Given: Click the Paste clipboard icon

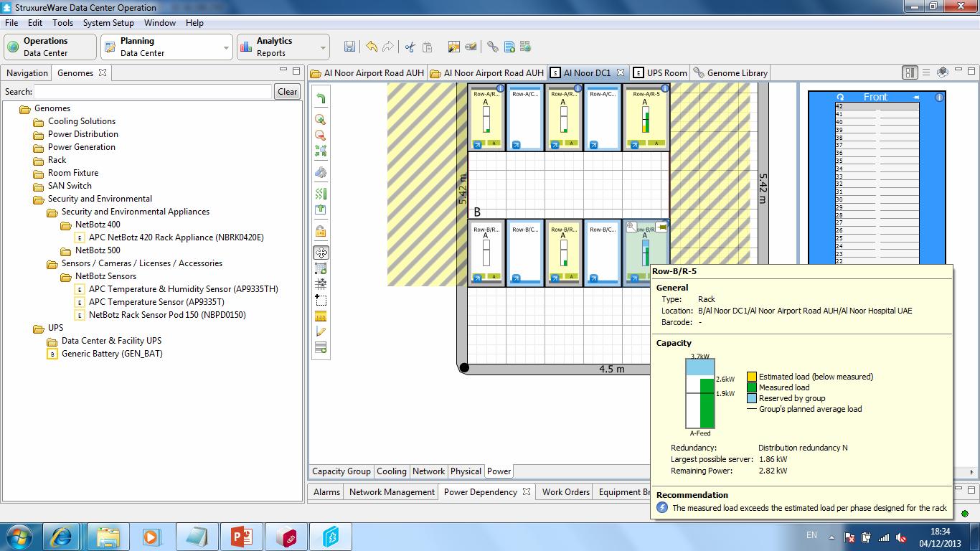Looking at the screenshot, I should click(x=427, y=47).
